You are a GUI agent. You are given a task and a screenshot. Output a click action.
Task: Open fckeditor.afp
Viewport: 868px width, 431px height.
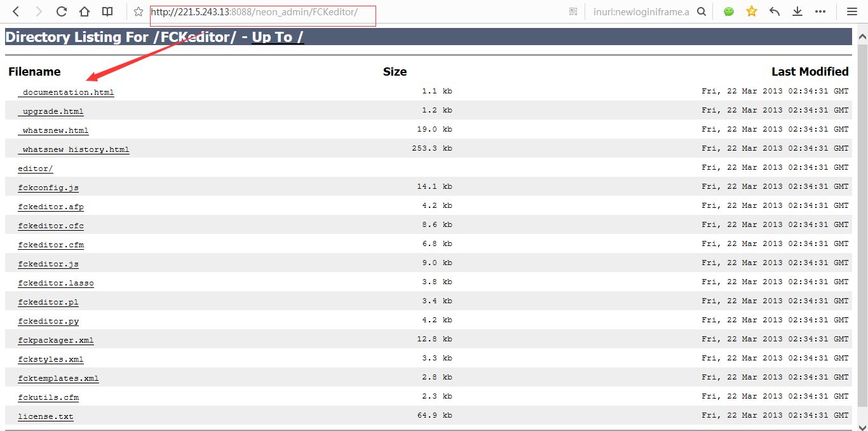(x=51, y=207)
